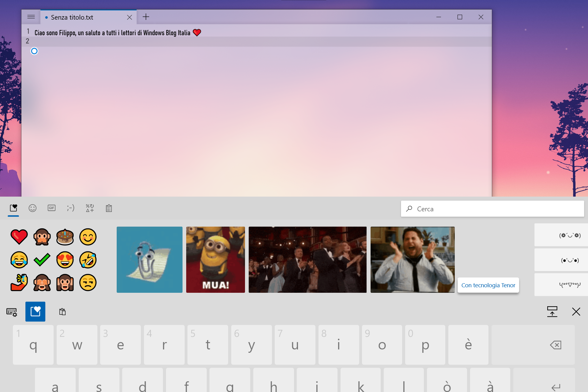Screen dimensions: 588x392
Task: Tap the q key
Action: point(33,345)
